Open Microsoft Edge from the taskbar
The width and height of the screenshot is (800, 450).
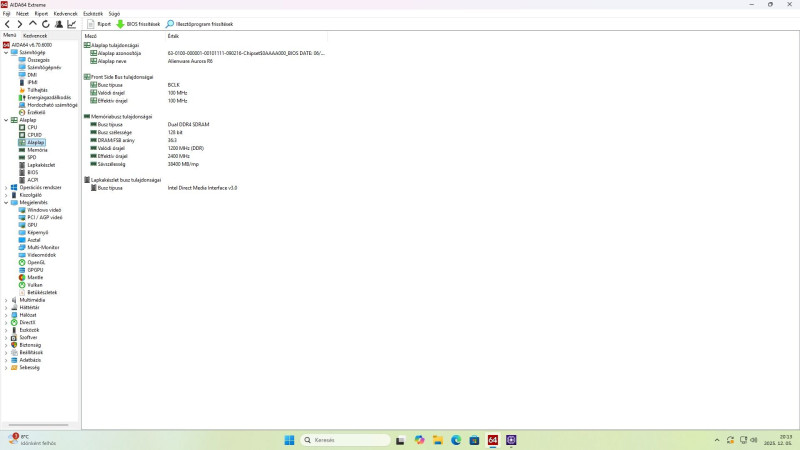[x=456, y=440]
